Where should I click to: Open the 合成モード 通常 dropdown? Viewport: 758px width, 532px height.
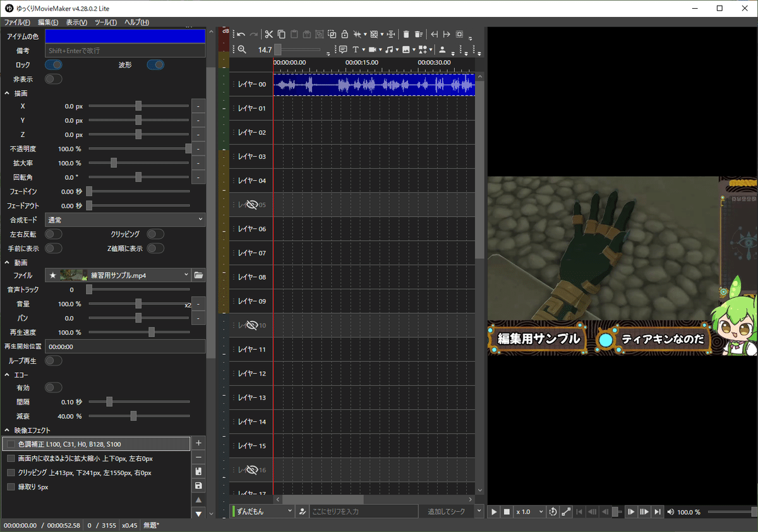(x=125, y=220)
